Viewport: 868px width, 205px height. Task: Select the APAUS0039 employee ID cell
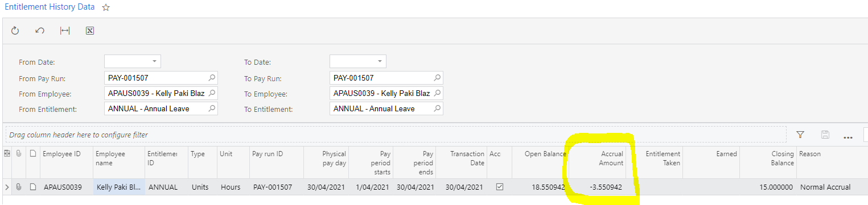(x=67, y=187)
